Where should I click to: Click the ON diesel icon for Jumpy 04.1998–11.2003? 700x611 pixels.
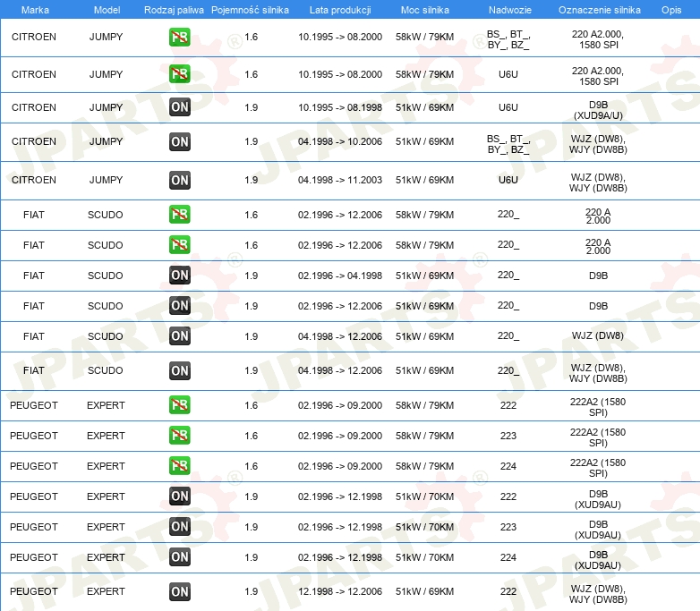coord(180,180)
